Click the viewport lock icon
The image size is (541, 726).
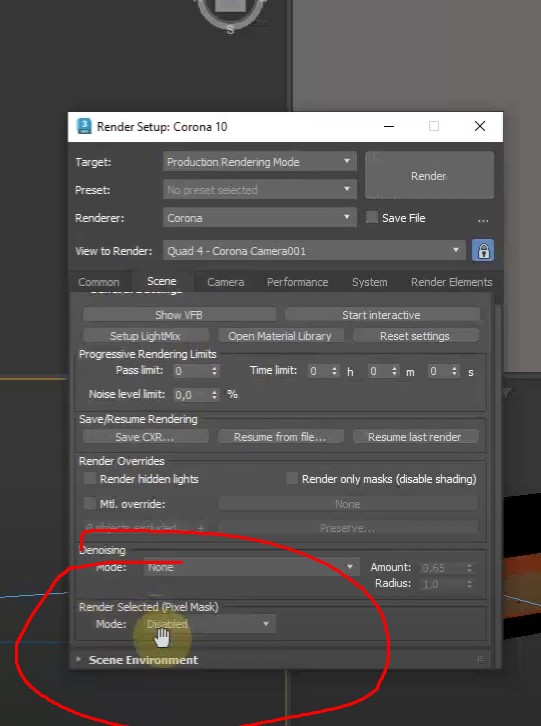pyautogui.click(x=483, y=250)
